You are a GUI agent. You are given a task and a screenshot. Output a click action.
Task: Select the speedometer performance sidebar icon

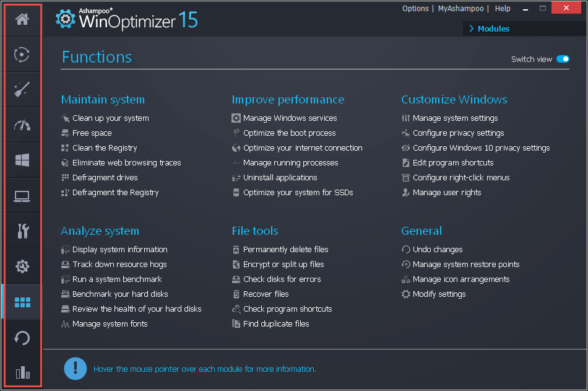coord(22,125)
